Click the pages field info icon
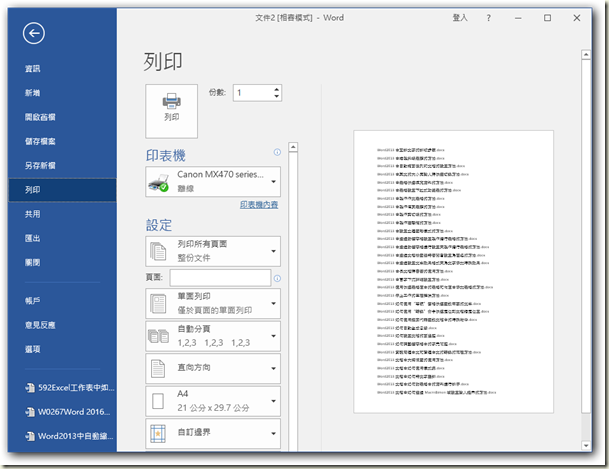This screenshot has height=469, width=609. click(277, 278)
